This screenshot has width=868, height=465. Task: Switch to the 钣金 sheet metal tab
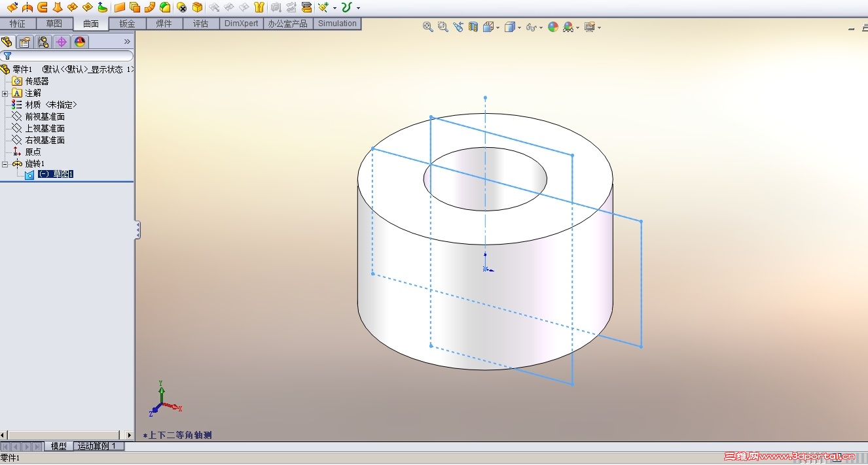tap(127, 24)
